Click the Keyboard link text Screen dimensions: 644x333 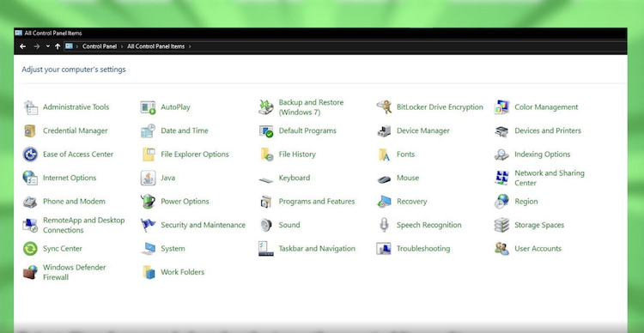tap(294, 178)
